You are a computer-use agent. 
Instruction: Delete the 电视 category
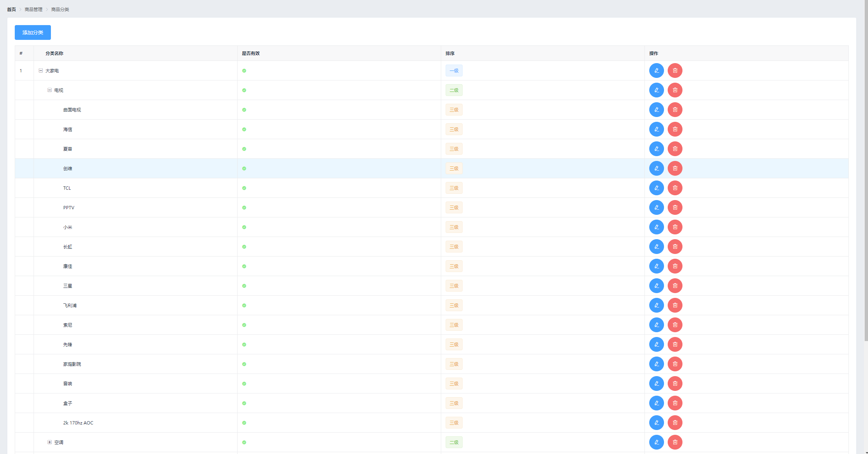[x=675, y=90]
